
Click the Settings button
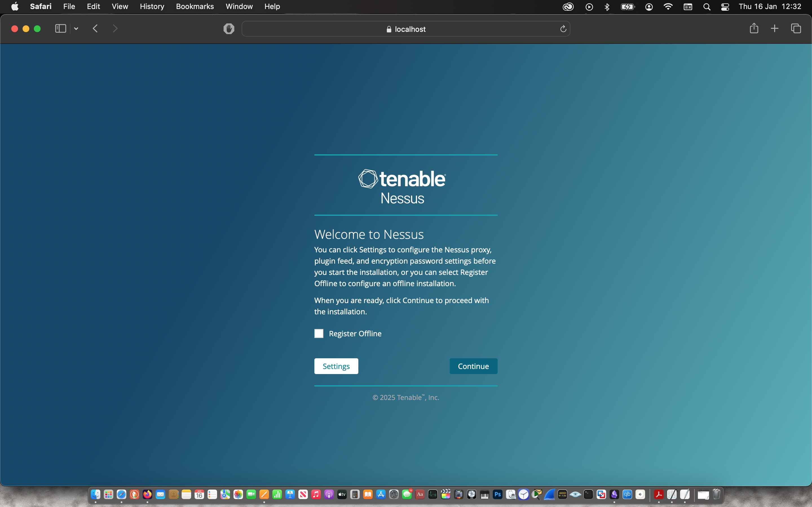coord(336,366)
